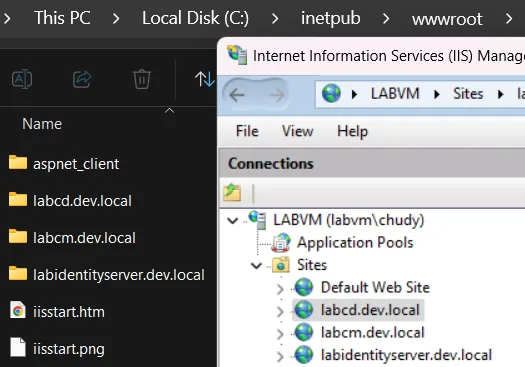Collapse the LABVM server node
This screenshot has height=367, width=525.
pyautogui.click(x=232, y=221)
